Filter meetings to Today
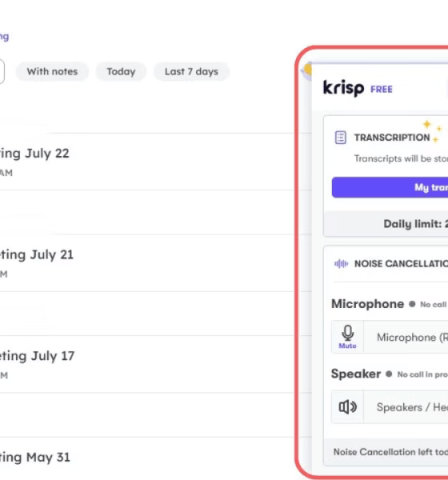This screenshot has height=480, width=448. click(x=121, y=72)
